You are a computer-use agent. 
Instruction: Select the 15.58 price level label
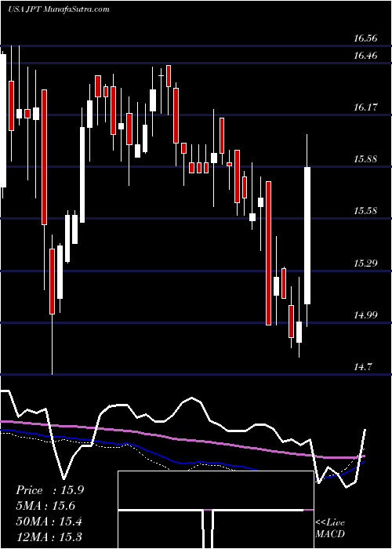[x=365, y=211]
